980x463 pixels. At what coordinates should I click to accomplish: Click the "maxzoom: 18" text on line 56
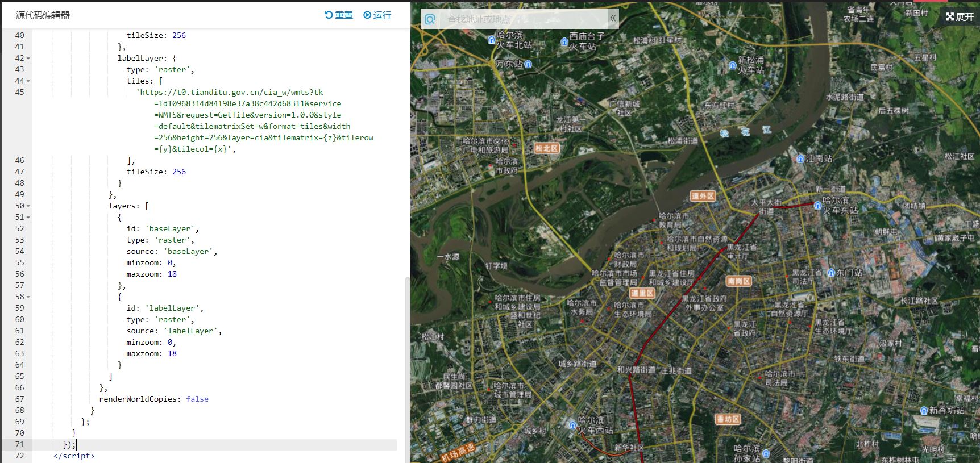[152, 274]
